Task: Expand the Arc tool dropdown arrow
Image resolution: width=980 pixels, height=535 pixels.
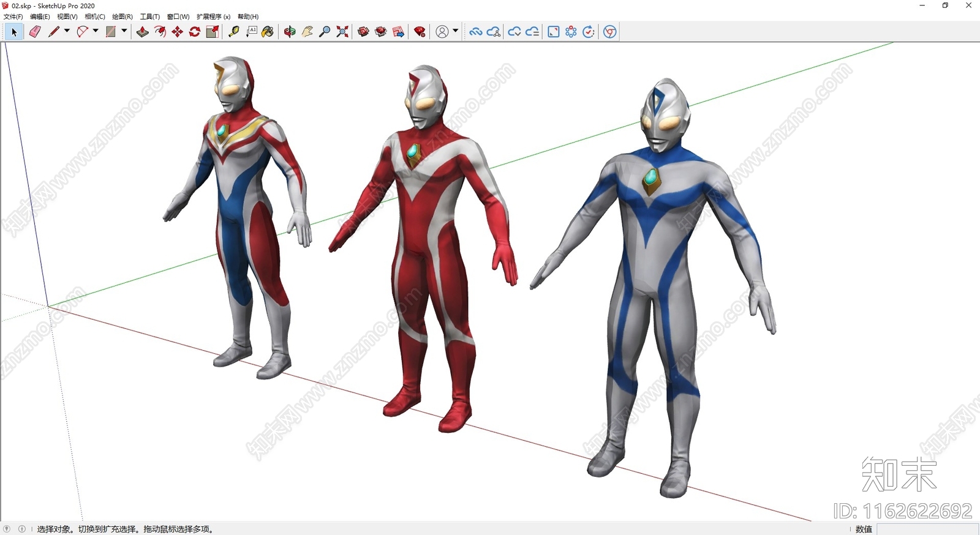Action: (x=96, y=31)
